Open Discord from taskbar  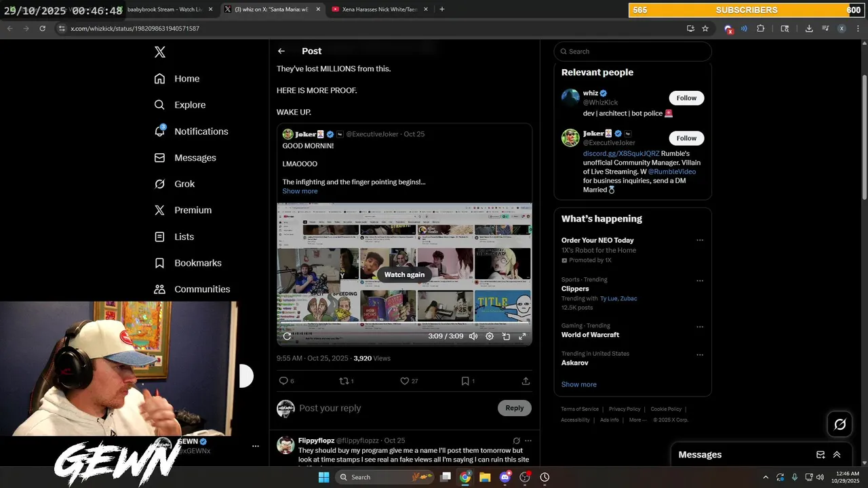[505, 477]
